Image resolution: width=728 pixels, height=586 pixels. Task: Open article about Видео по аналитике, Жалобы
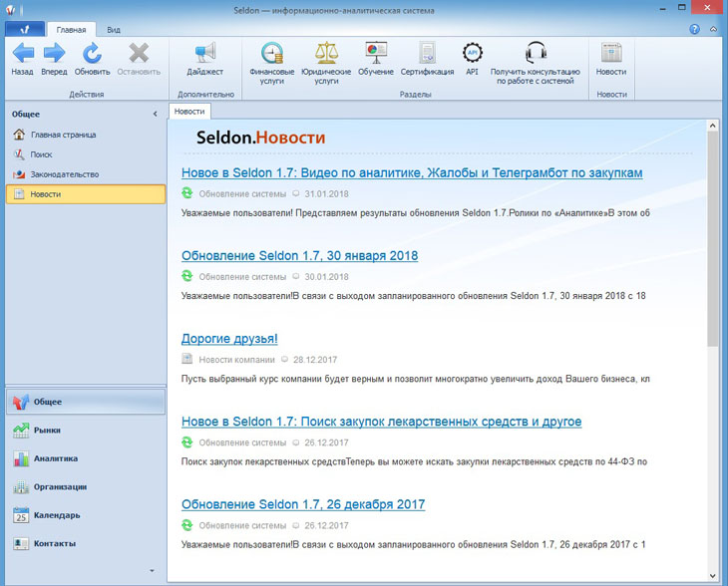point(412,172)
